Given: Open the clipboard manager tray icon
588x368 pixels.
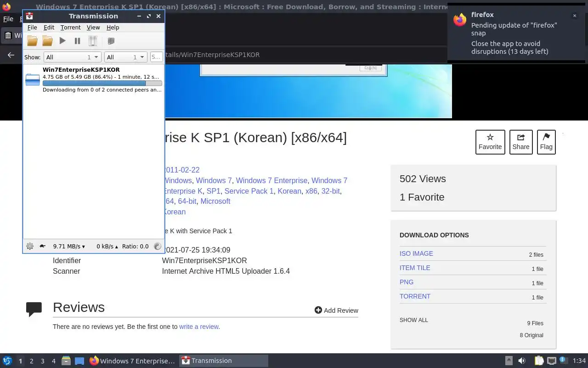Looking at the screenshot, I should click(x=539, y=361).
